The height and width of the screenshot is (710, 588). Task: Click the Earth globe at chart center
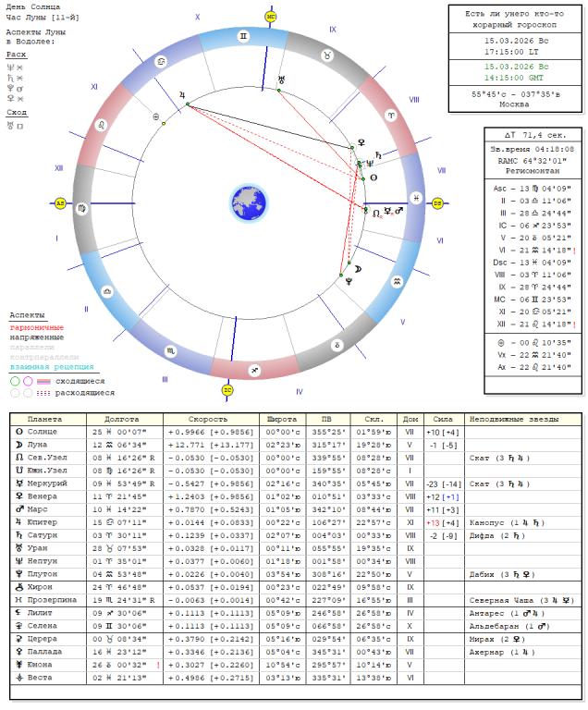point(249,201)
